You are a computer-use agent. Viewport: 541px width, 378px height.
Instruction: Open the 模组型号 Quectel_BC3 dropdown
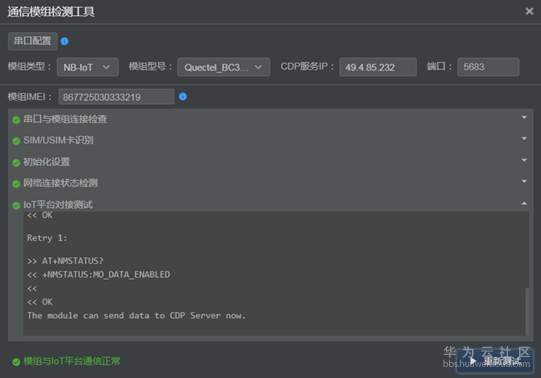point(224,67)
